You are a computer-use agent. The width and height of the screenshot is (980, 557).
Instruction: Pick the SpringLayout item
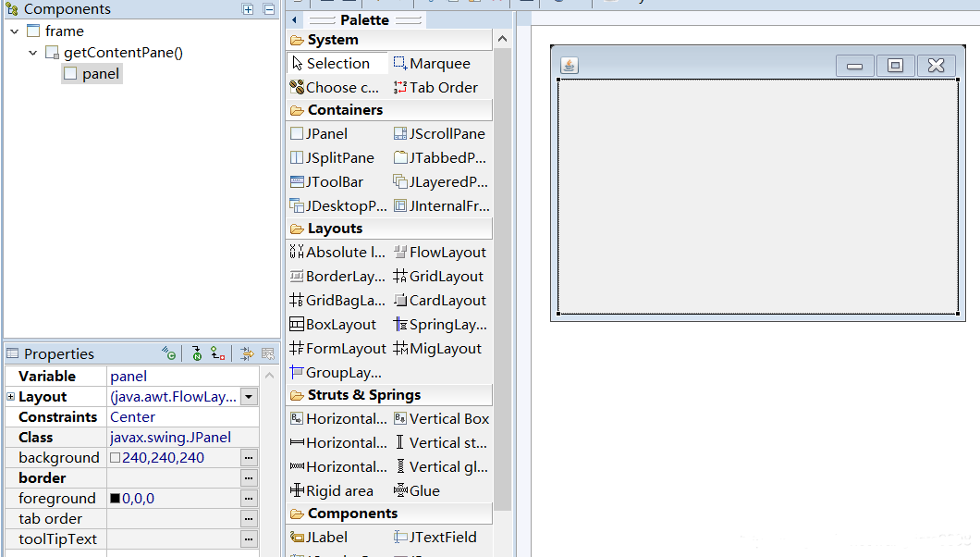point(440,325)
